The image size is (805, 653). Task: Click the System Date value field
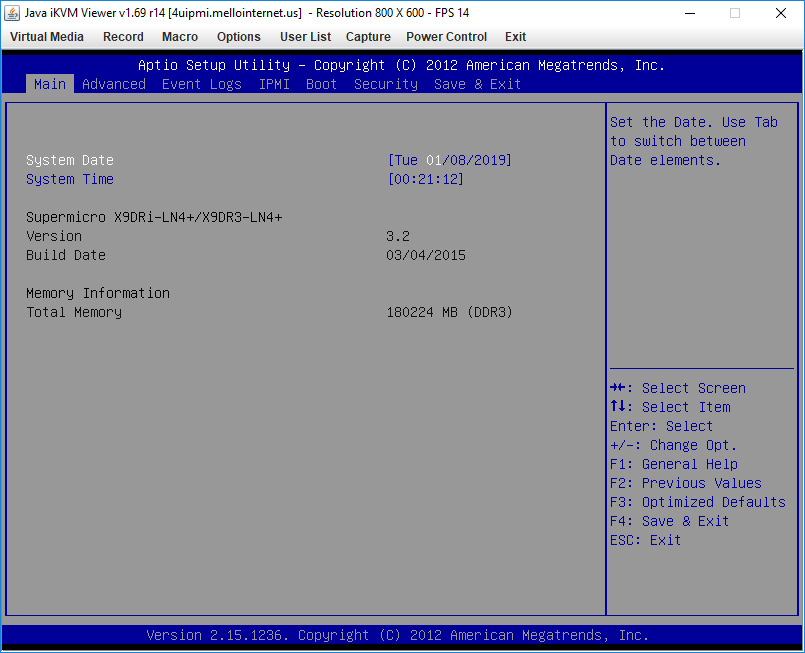pos(450,160)
